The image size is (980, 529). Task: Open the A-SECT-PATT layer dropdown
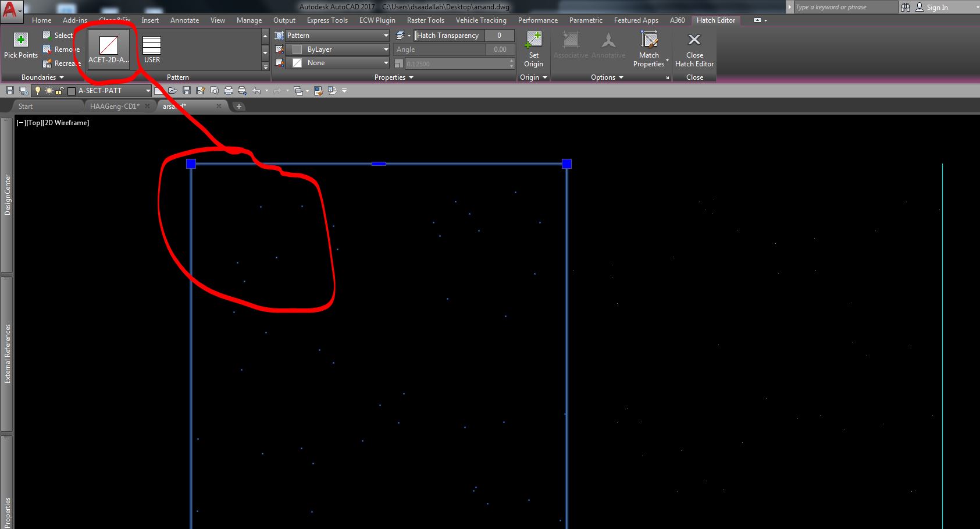click(x=148, y=90)
